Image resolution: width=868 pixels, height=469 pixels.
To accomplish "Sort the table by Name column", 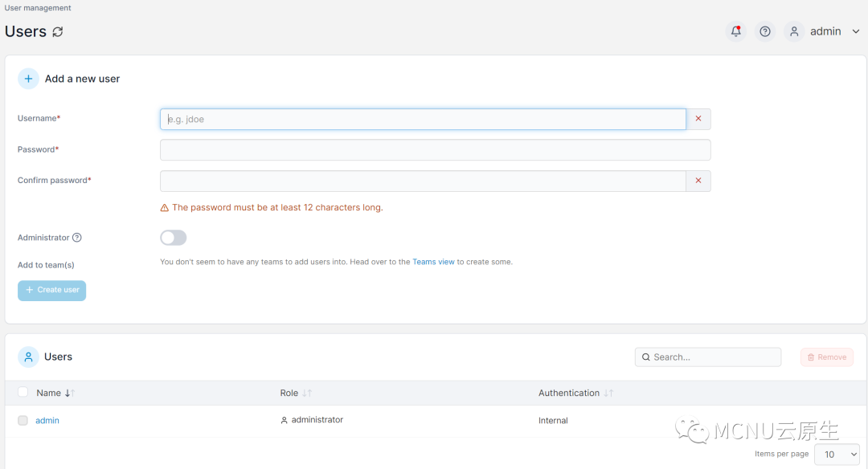I will (55, 393).
